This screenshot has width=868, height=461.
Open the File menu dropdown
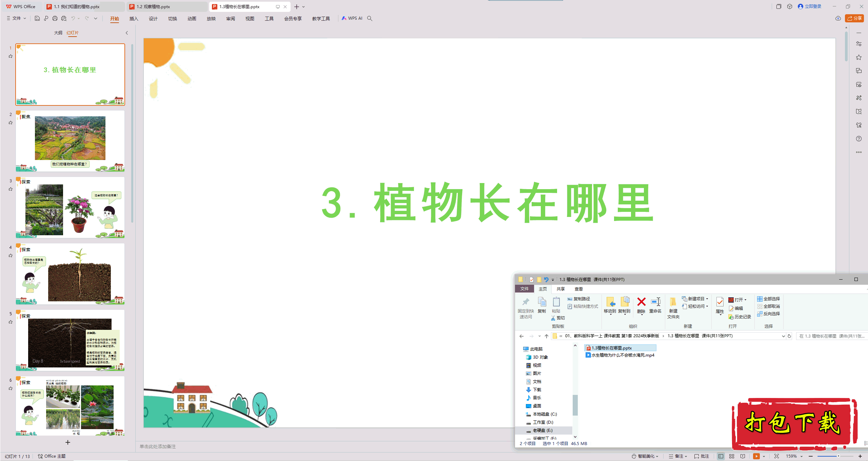click(x=16, y=18)
